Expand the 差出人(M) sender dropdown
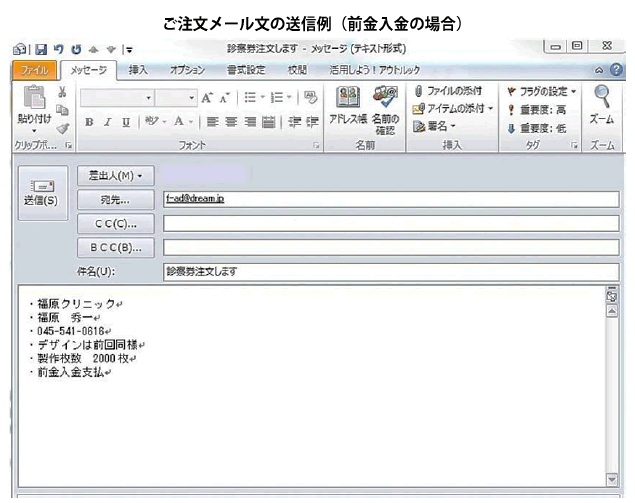 click(x=116, y=176)
